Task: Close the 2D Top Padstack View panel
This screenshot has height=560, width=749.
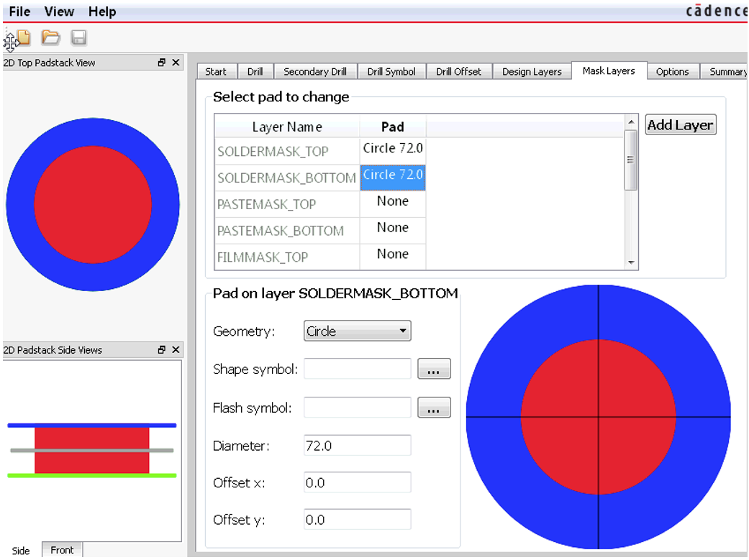Action: coord(176,63)
